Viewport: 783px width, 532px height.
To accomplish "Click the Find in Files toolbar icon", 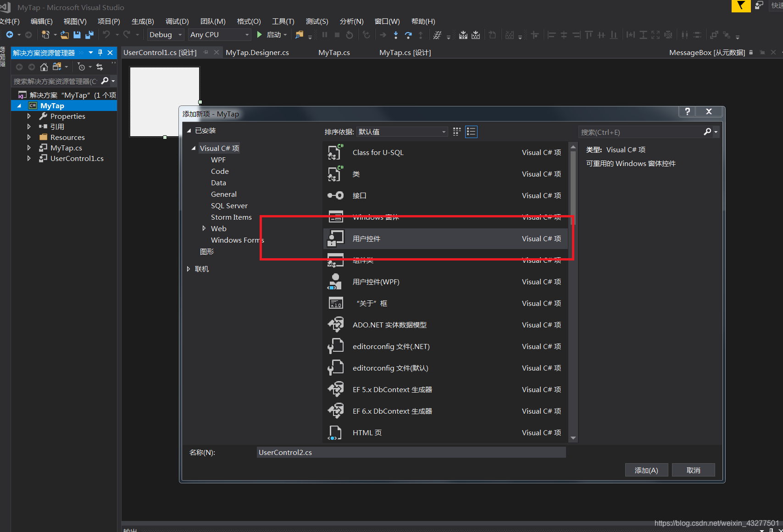I will (299, 35).
